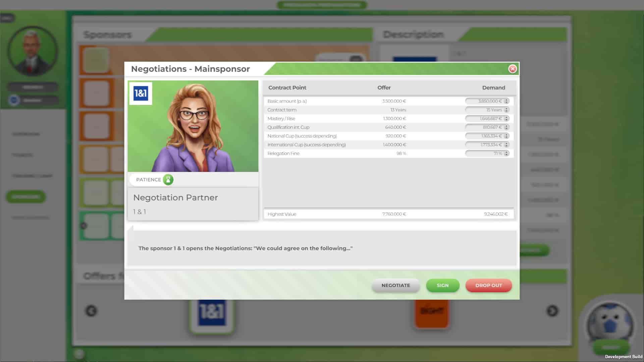This screenshot has width=644, height=362.
Task: Drop out of the negotiation
Action: pyautogui.click(x=488, y=285)
